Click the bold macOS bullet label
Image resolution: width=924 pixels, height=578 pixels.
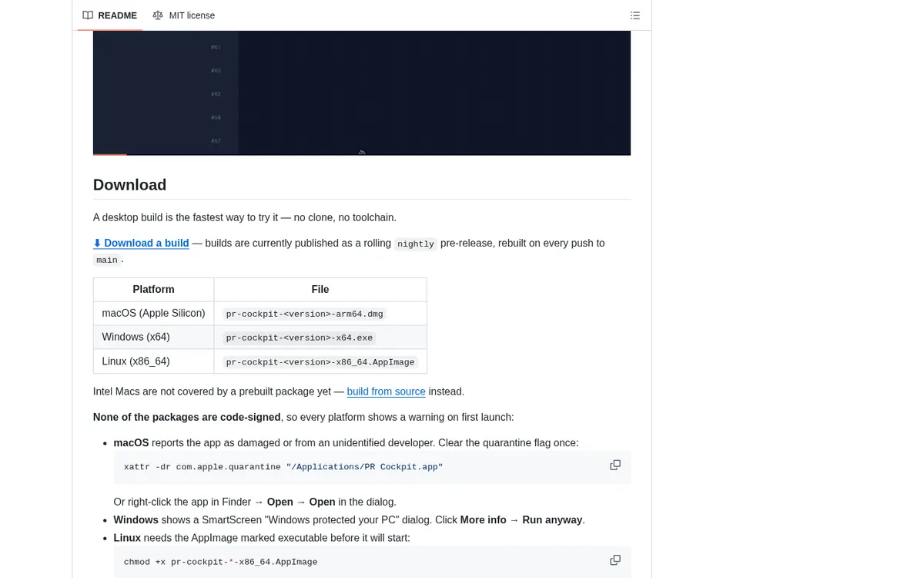pyautogui.click(x=131, y=443)
